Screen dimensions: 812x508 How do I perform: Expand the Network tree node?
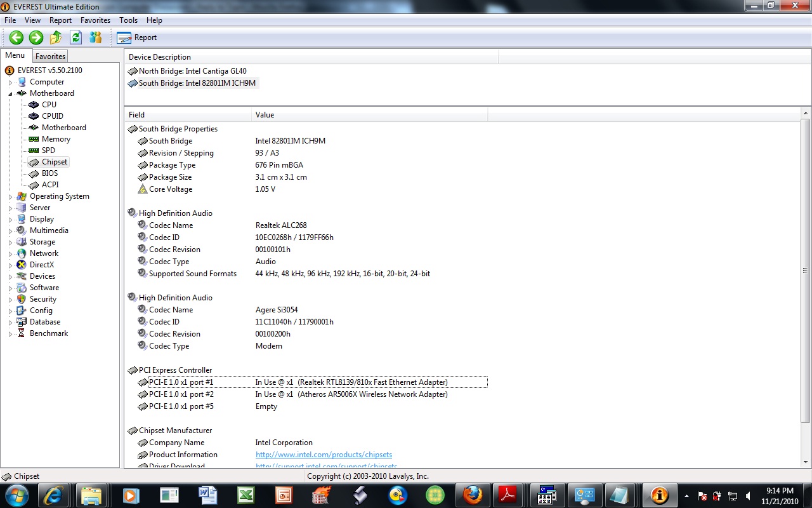coord(11,254)
